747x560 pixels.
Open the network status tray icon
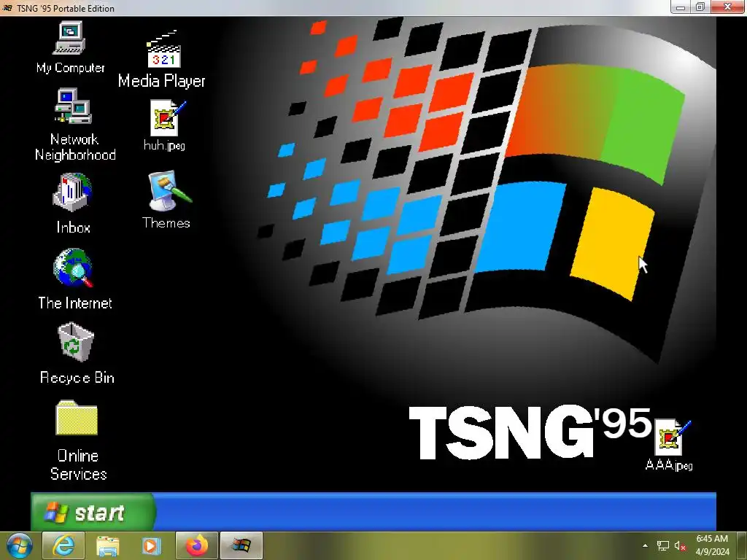coord(662,545)
